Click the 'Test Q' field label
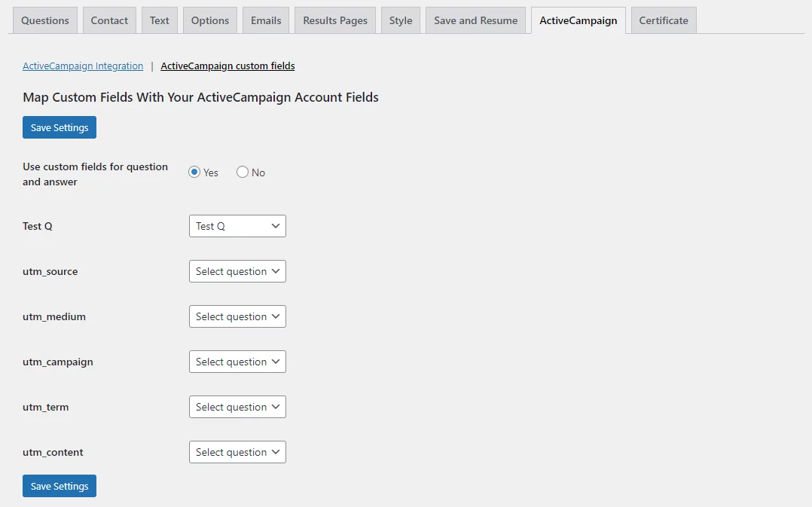Screen dimensions: 812x507 pos(38,226)
